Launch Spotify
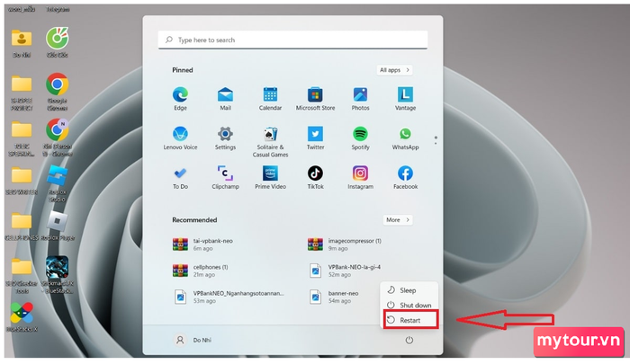Screen dimensions: 630x364 tap(360, 138)
